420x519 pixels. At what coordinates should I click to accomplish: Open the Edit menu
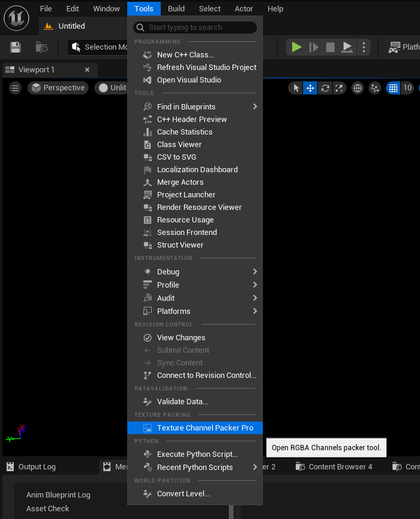click(72, 9)
